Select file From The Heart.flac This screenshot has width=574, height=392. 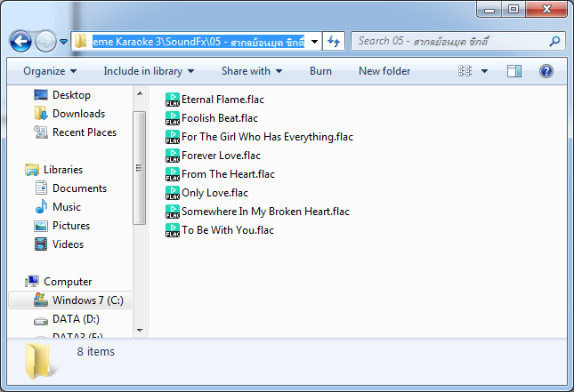[x=228, y=174]
